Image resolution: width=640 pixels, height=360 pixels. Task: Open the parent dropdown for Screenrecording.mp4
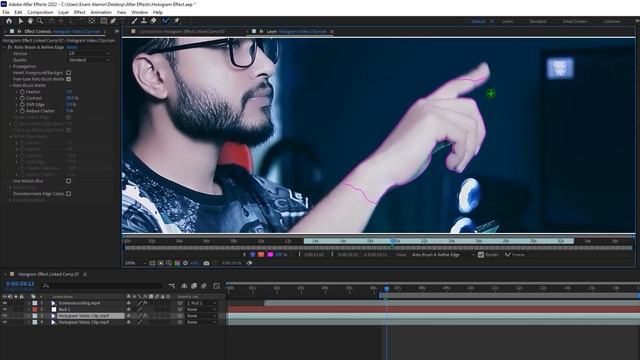tap(202, 303)
